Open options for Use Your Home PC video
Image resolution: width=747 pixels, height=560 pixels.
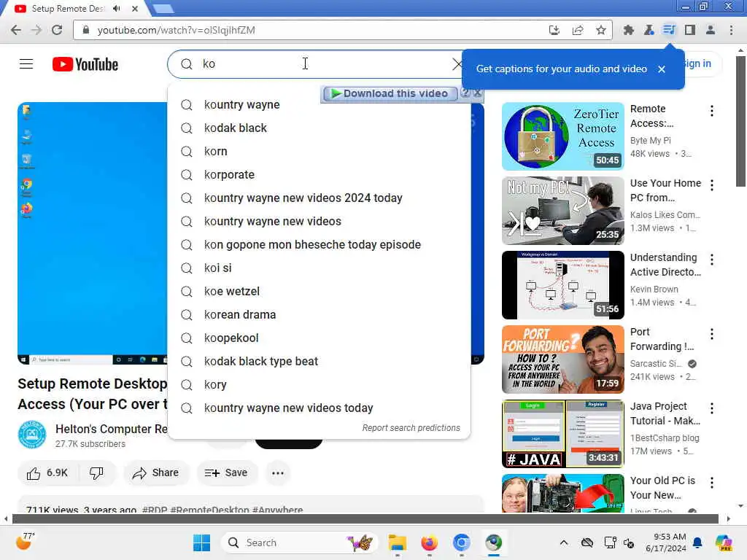pyautogui.click(x=712, y=185)
